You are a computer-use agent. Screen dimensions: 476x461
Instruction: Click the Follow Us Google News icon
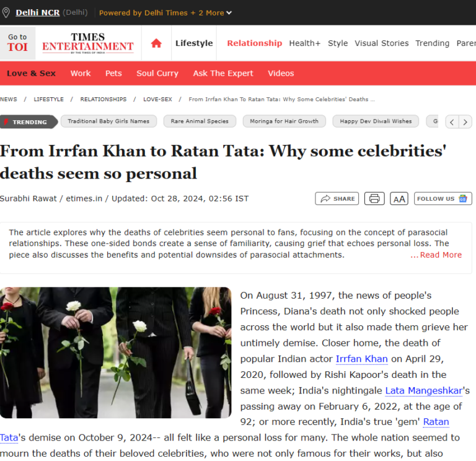463,198
